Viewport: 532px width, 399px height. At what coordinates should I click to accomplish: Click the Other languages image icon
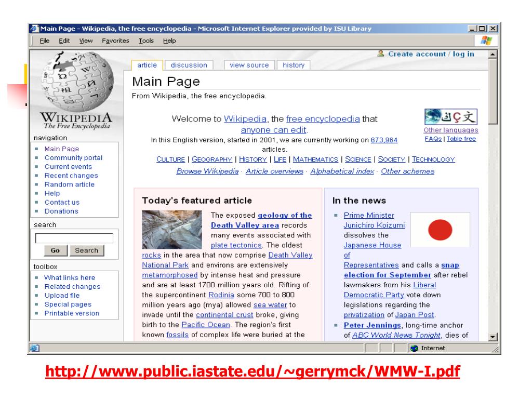pyautogui.click(x=450, y=117)
